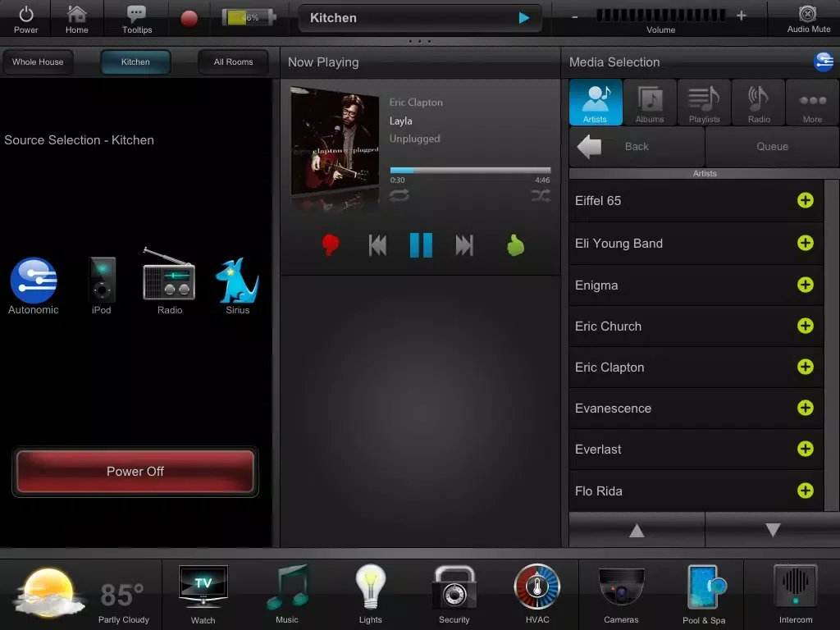Open the Artists media tab
The width and height of the screenshot is (840, 630).
click(x=596, y=103)
